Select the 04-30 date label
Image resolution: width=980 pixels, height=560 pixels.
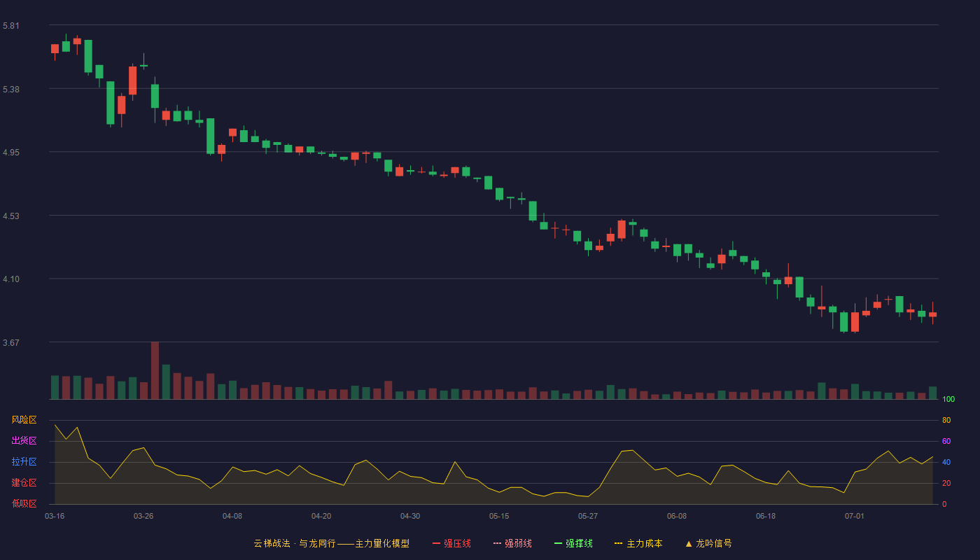[x=410, y=516]
